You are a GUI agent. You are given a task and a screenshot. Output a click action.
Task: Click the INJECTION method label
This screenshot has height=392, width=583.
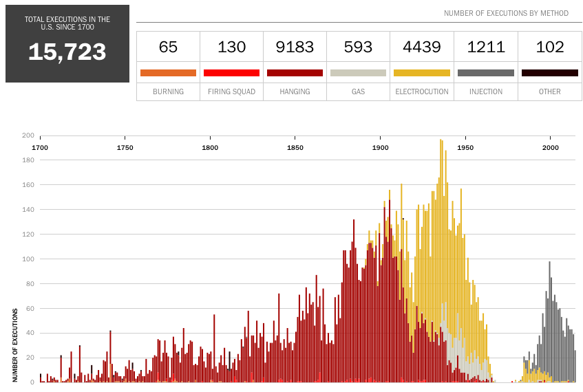point(485,91)
